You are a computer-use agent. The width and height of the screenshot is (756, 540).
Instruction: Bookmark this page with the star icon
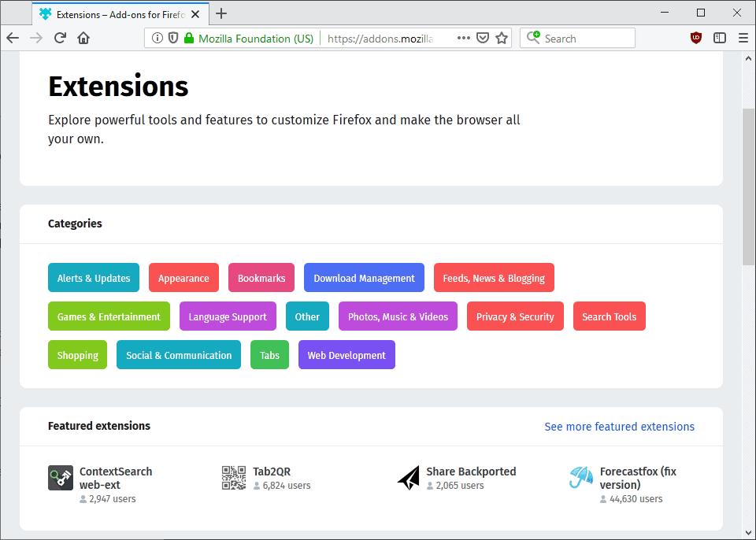(x=502, y=37)
